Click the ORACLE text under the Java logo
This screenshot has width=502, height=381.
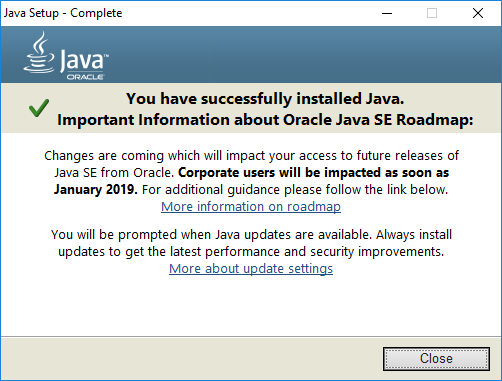click(85, 77)
